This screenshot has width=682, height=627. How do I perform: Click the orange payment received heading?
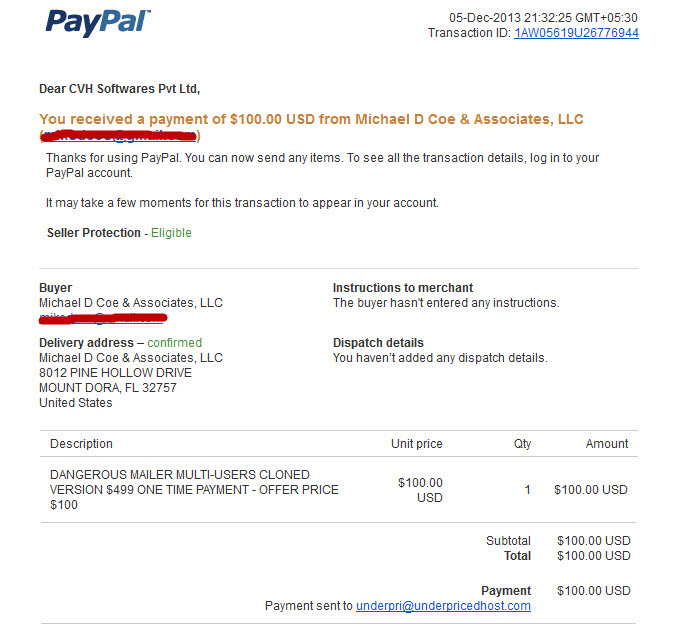(x=311, y=119)
